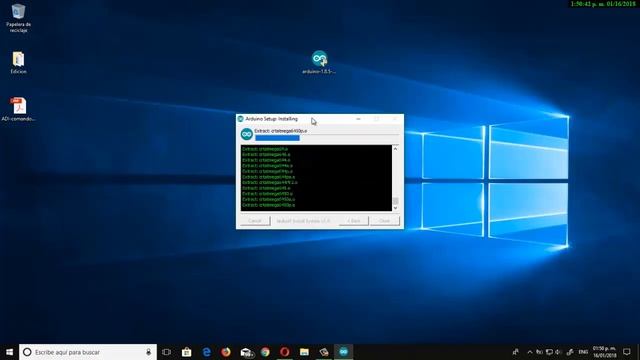This screenshot has width=640, height=360.
Task: Click the Arduino logo in the setup dialog
Action: pyautogui.click(x=247, y=134)
